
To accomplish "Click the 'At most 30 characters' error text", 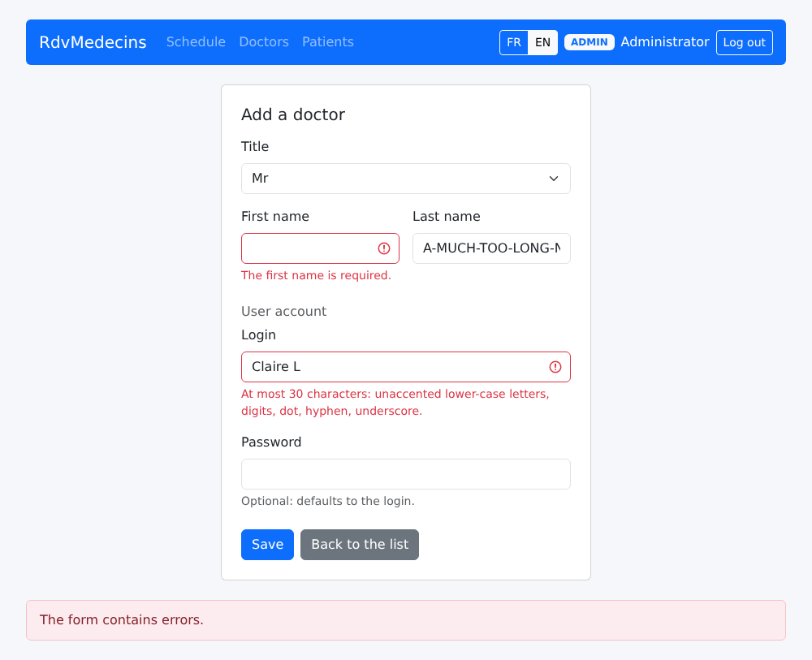I will click(395, 402).
